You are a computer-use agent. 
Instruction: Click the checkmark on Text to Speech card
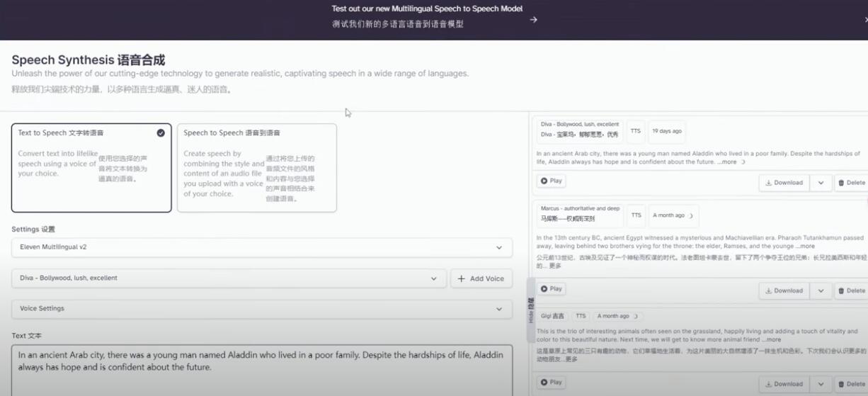click(x=161, y=132)
